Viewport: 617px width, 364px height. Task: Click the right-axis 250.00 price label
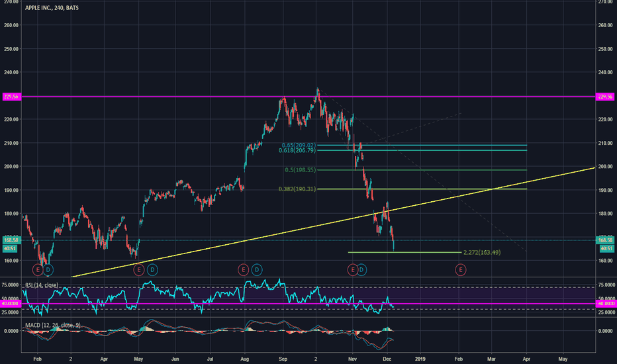pos(605,49)
